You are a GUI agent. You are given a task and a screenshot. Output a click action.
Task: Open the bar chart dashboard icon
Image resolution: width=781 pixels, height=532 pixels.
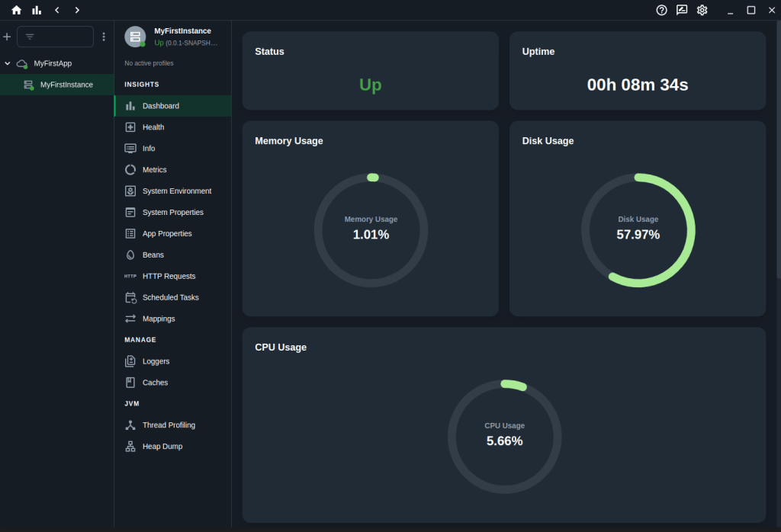(x=37, y=10)
